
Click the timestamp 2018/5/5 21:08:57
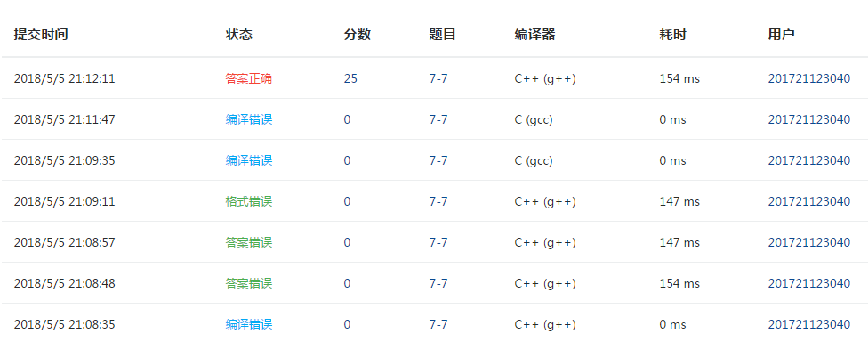[x=64, y=243]
